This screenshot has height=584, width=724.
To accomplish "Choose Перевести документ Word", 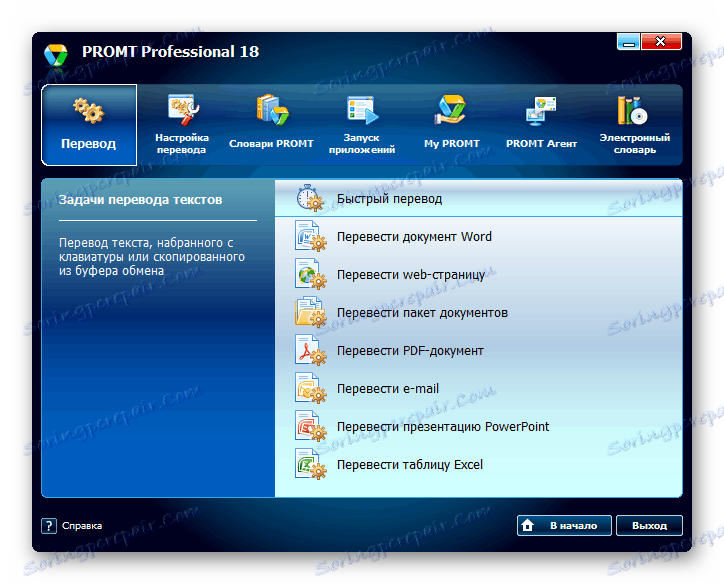I will point(478,236).
